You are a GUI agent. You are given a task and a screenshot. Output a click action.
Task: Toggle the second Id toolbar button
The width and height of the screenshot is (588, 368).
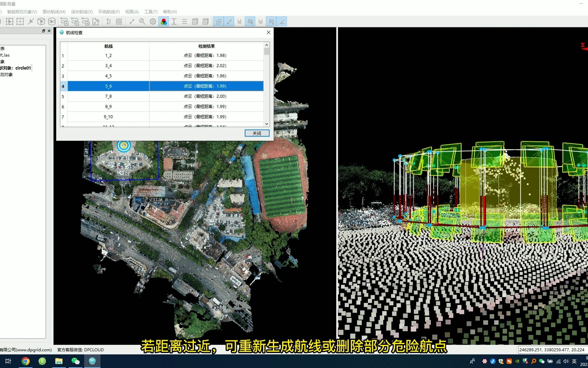pyautogui.click(x=261, y=21)
